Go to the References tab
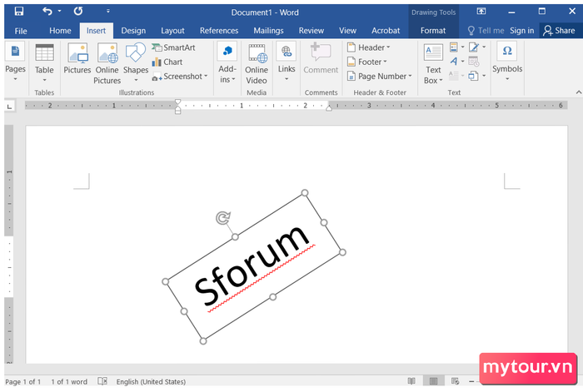This screenshot has width=583, height=392. (219, 31)
